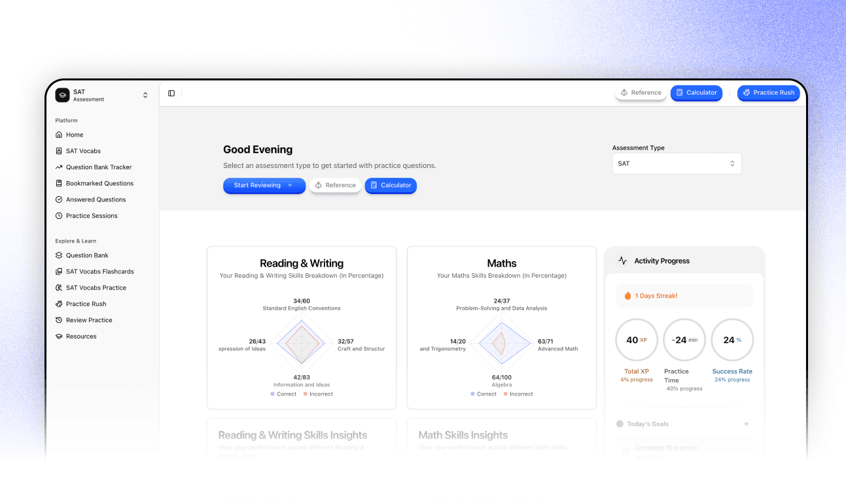Click the Maths card title

pos(502,263)
